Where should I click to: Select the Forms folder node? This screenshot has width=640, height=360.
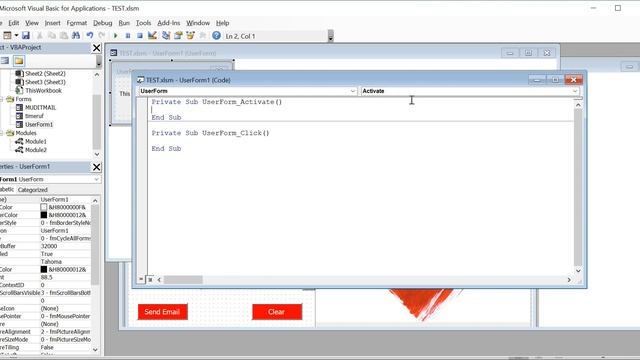click(x=23, y=99)
